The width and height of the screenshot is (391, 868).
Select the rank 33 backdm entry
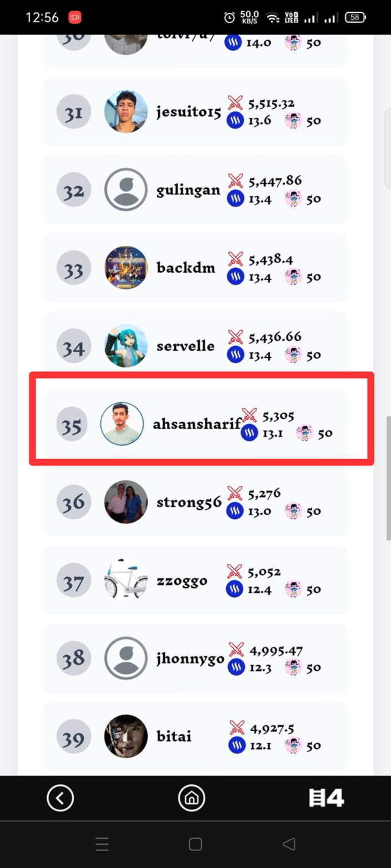coord(195,268)
